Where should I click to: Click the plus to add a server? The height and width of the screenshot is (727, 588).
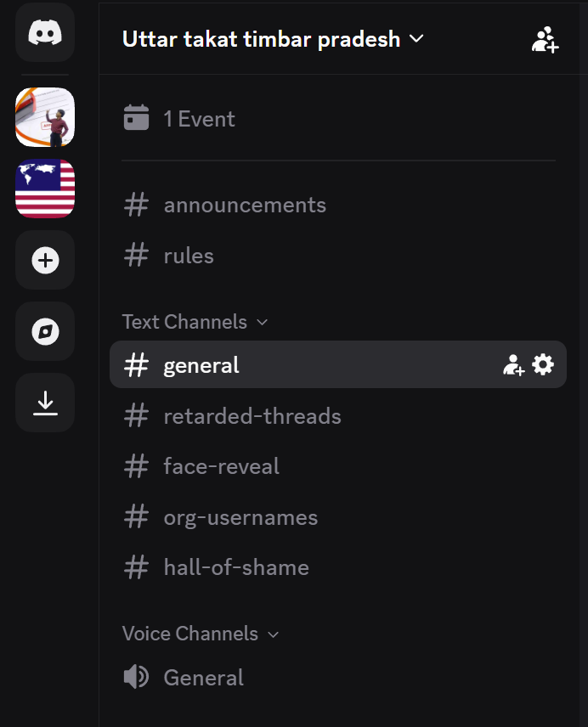tap(44, 260)
